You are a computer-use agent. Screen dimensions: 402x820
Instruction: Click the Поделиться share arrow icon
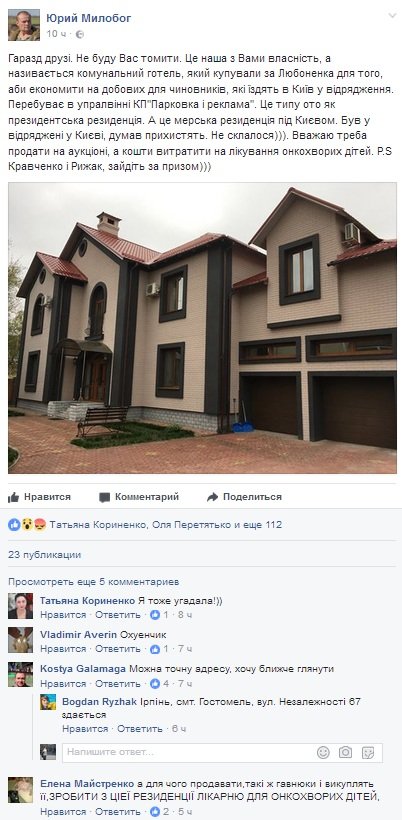[x=212, y=497]
